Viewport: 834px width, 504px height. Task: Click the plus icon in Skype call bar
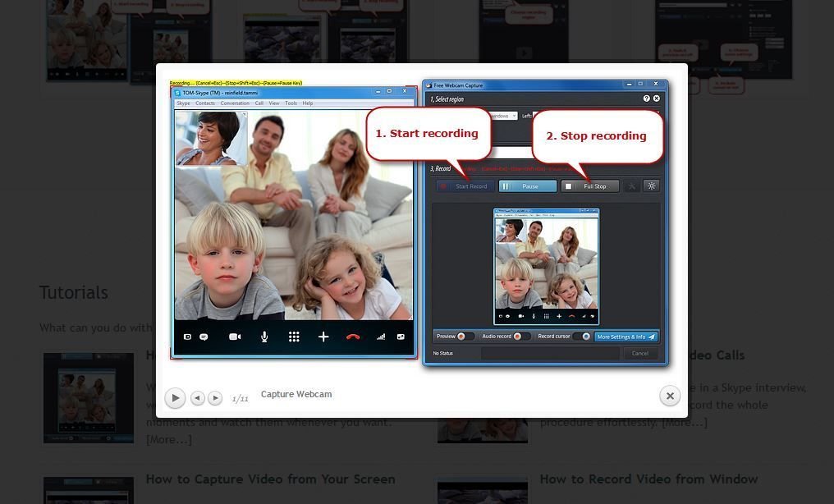(x=323, y=337)
